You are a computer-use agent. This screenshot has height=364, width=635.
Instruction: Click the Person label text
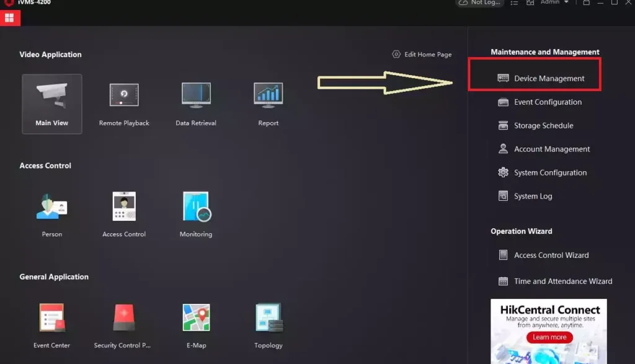(x=52, y=234)
